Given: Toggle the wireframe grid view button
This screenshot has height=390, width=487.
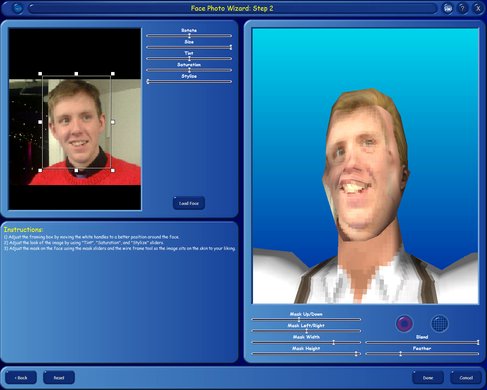Looking at the screenshot, I should coord(440,323).
